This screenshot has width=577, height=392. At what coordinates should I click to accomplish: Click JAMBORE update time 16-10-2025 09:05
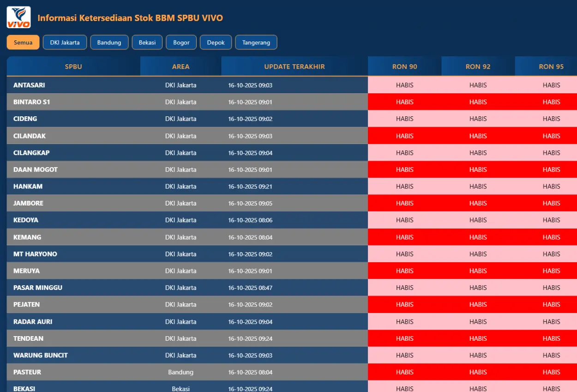click(250, 203)
